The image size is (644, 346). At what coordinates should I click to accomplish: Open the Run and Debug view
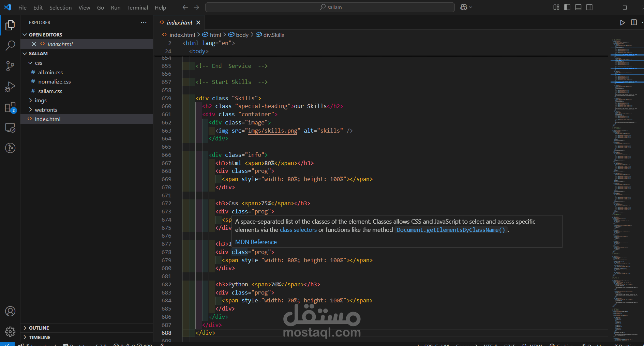(10, 87)
